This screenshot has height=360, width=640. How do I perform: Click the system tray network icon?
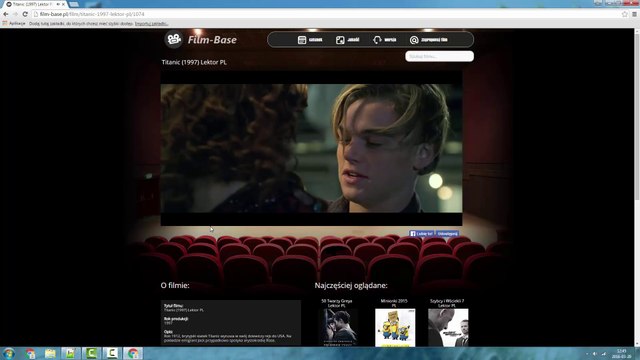[603, 353]
